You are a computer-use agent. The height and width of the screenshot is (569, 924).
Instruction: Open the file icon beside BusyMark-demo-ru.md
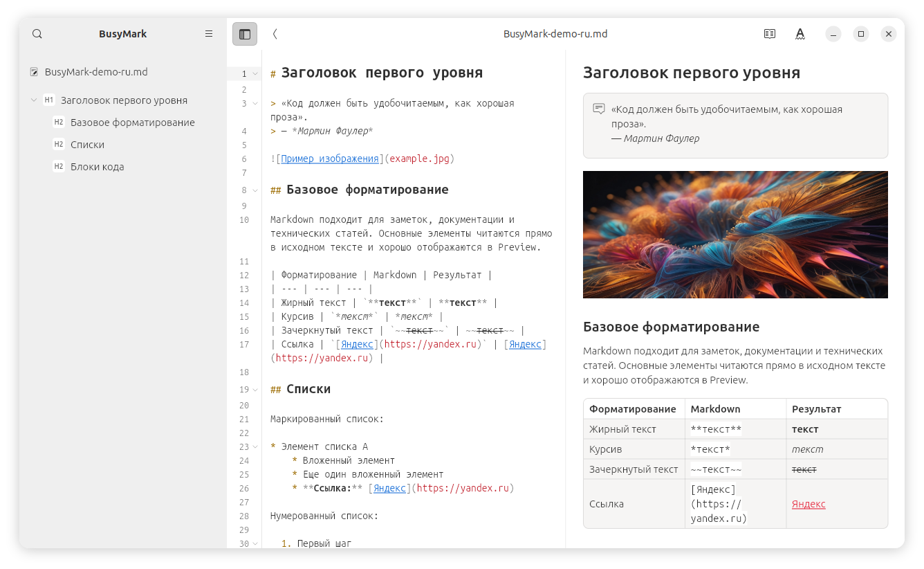point(35,72)
